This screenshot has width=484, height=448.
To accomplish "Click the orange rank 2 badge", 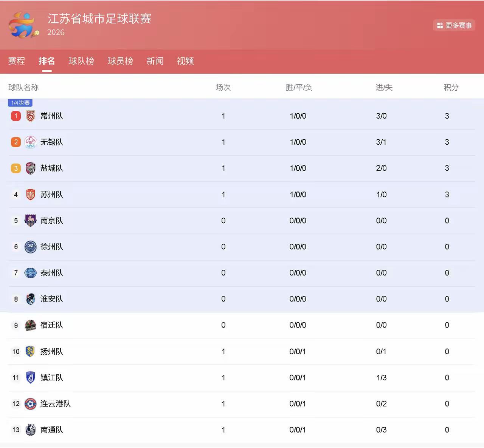I will pyautogui.click(x=16, y=142).
